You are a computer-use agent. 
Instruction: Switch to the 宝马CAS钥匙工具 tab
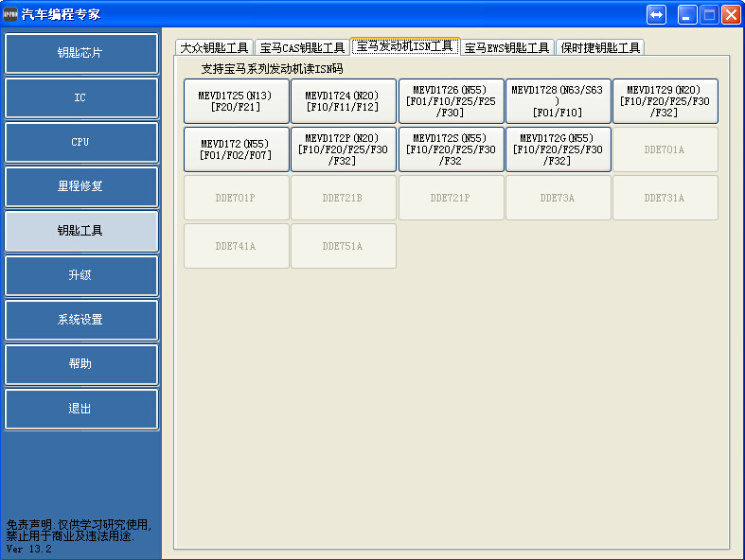pyautogui.click(x=302, y=48)
